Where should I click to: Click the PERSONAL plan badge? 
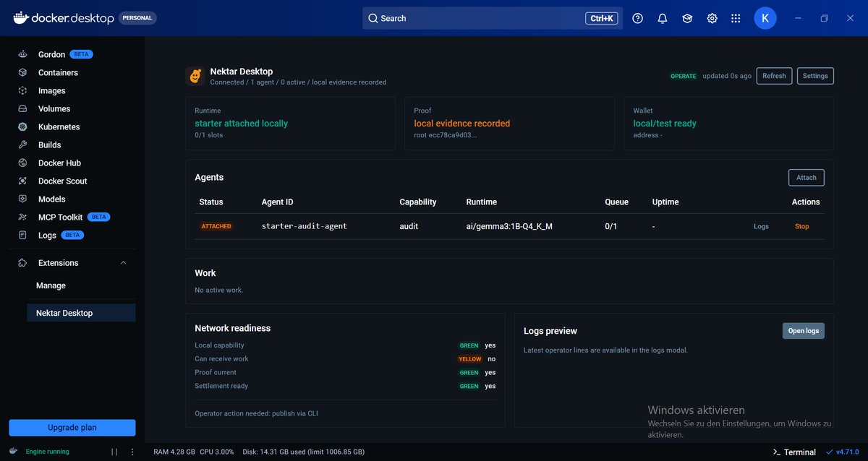click(x=137, y=18)
